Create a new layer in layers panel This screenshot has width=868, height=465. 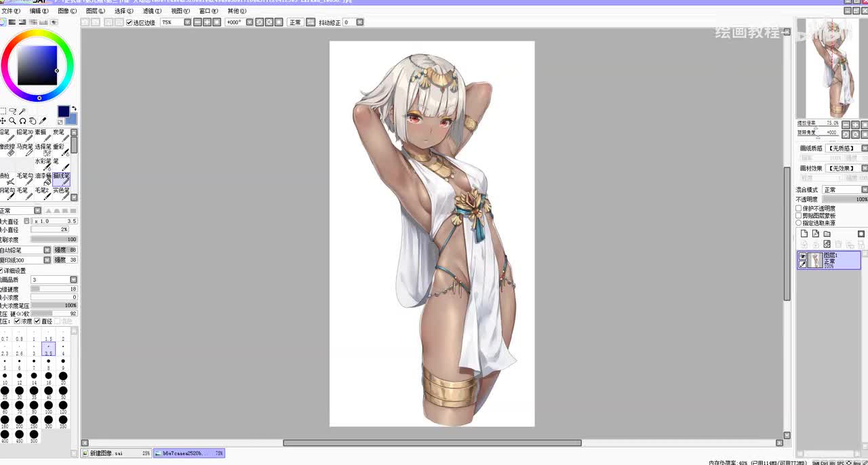click(804, 234)
